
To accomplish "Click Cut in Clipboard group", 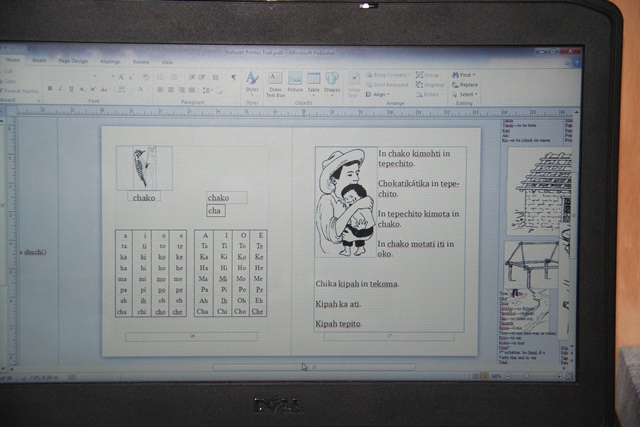I will [6, 71].
